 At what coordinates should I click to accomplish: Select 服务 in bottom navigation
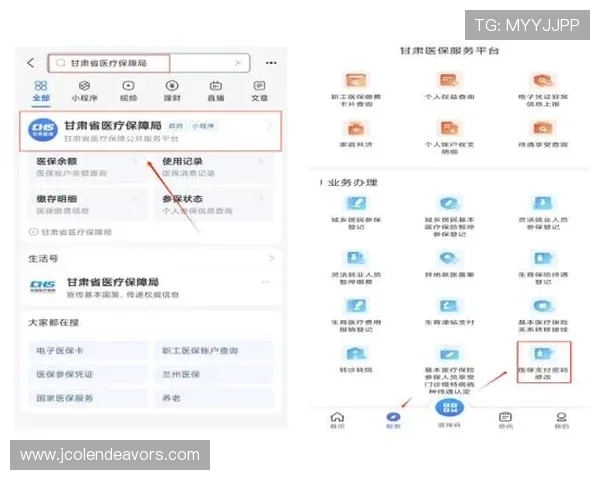pos(393,420)
